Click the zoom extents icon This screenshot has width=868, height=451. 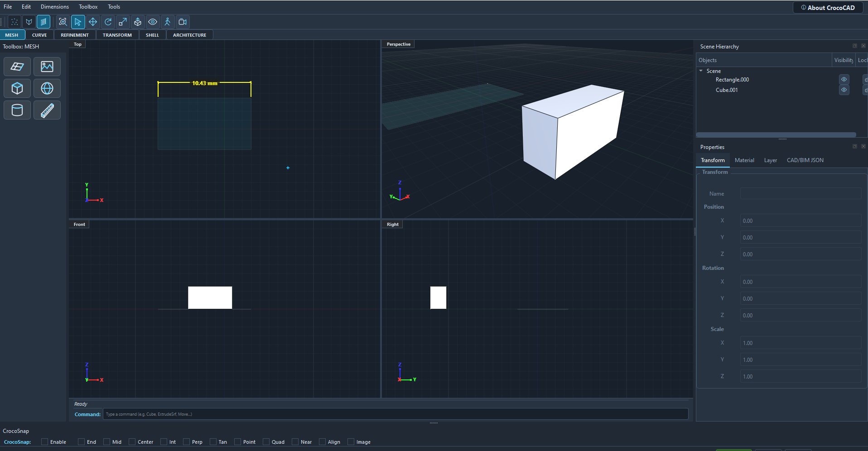coord(63,22)
